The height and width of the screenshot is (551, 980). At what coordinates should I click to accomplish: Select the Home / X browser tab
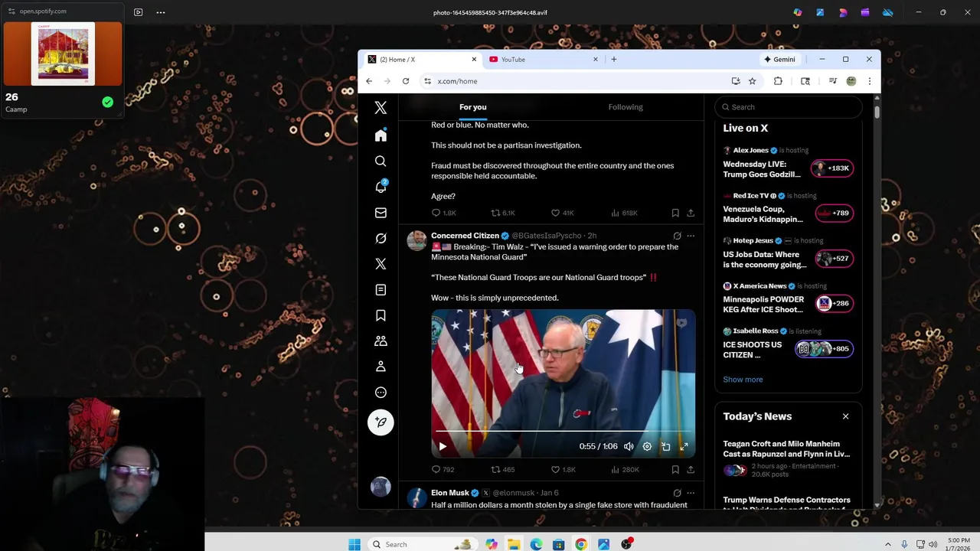click(421, 59)
